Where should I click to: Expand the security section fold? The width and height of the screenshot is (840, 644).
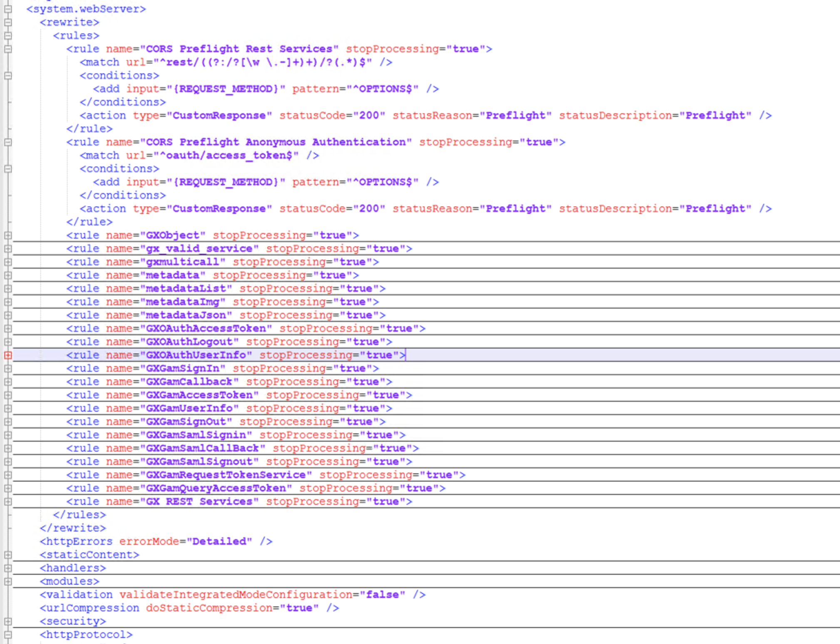coord(7,621)
